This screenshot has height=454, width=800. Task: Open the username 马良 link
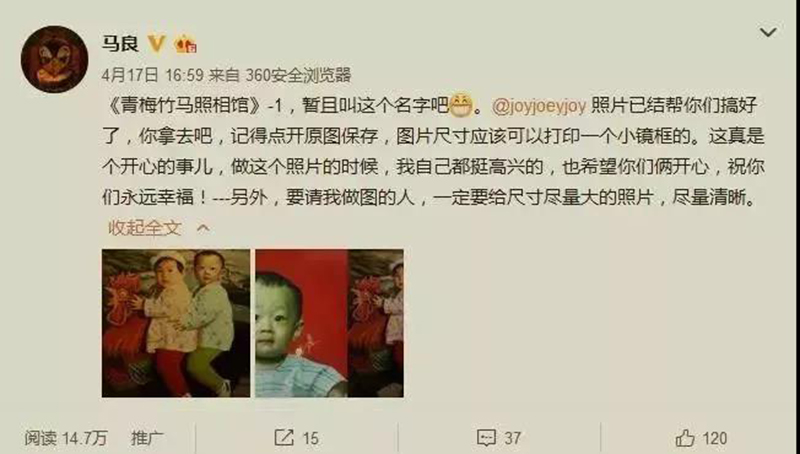tap(120, 44)
